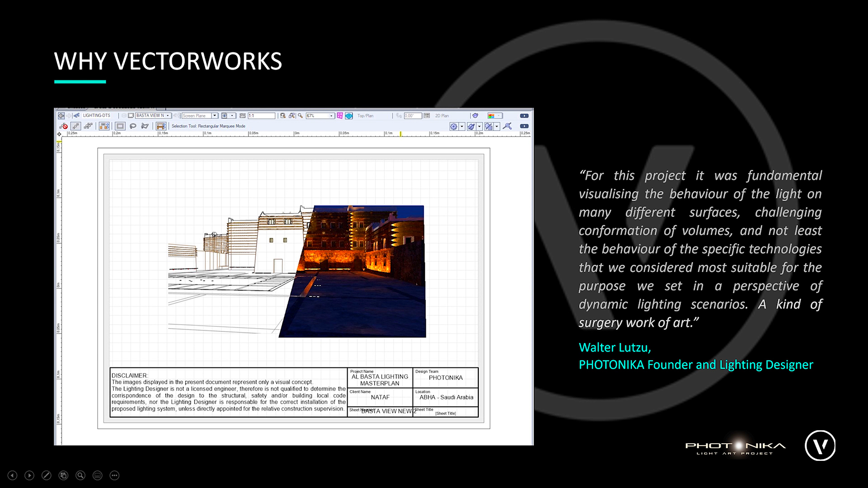Viewport: 868px width, 488px height.
Task: Open the colored data visualization dropdown
Action: [495, 116]
